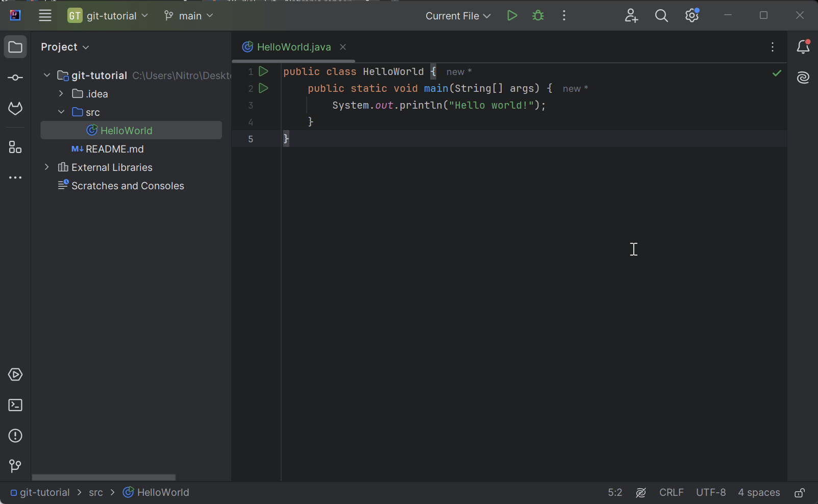Open the main branch dropdown
Viewport: 818px width, 504px height.
(x=189, y=16)
